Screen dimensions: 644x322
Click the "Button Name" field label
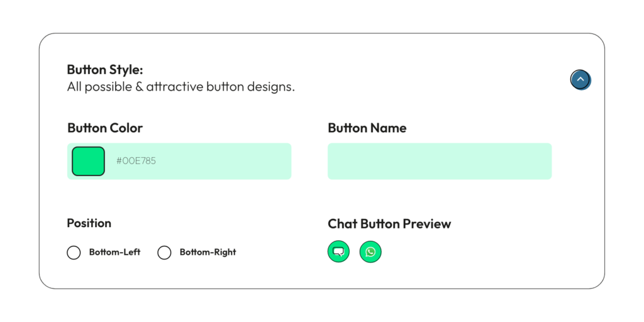[367, 128]
